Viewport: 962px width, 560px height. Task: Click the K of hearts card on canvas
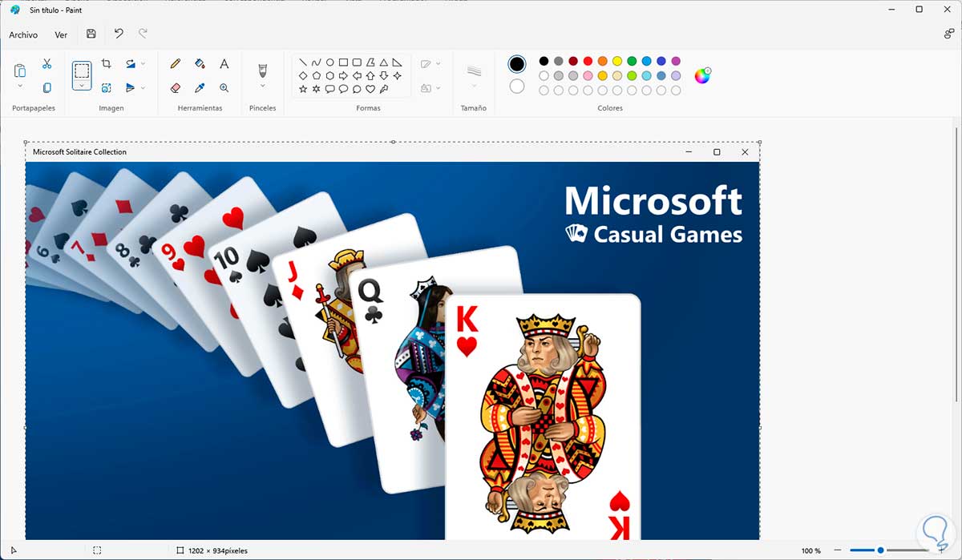coord(543,417)
